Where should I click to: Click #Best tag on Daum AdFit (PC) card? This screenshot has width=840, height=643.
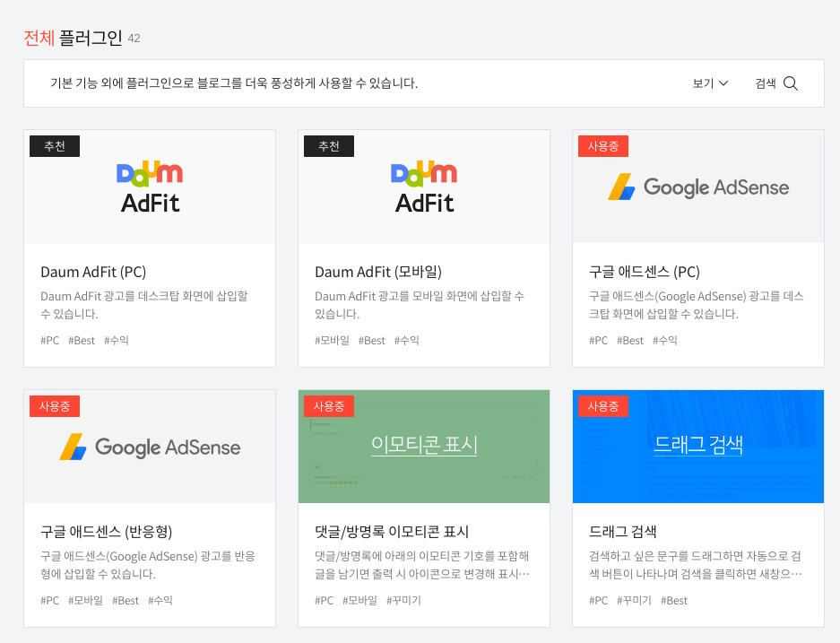tap(82, 341)
